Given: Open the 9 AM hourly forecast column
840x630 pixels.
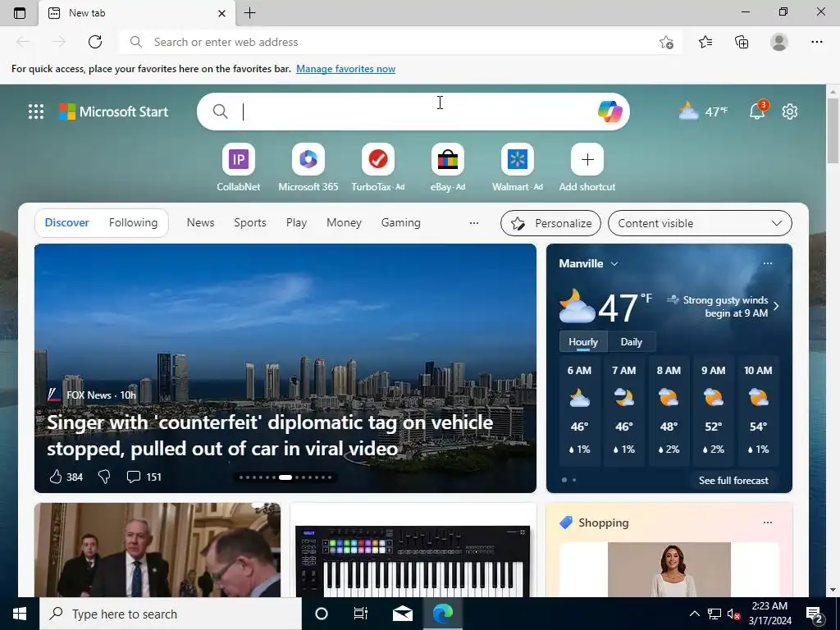Looking at the screenshot, I should coord(713,412).
